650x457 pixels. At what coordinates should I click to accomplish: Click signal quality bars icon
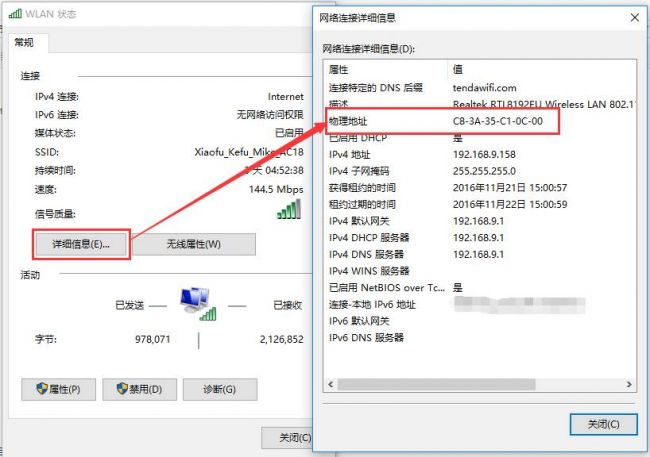pyautogui.click(x=289, y=209)
